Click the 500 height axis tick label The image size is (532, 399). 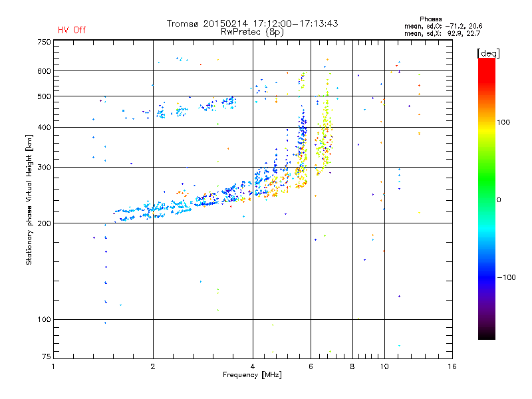pos(44,96)
